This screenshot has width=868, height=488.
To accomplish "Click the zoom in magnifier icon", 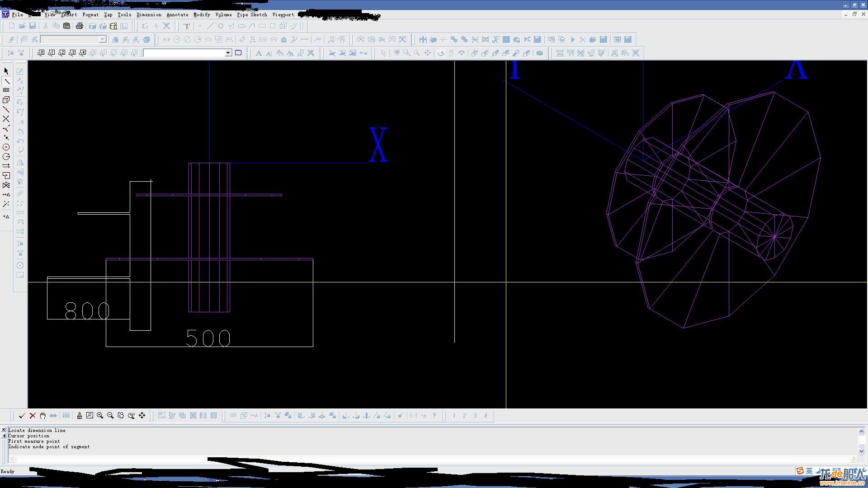I will 100,416.
